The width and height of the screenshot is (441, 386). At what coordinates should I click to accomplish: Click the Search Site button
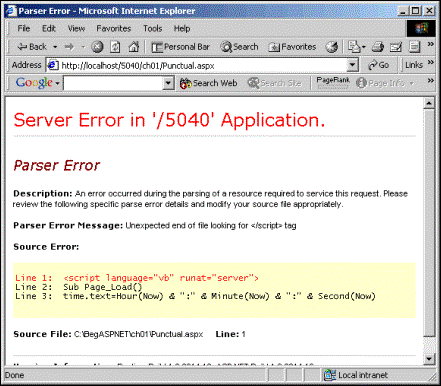pyautogui.click(x=275, y=83)
